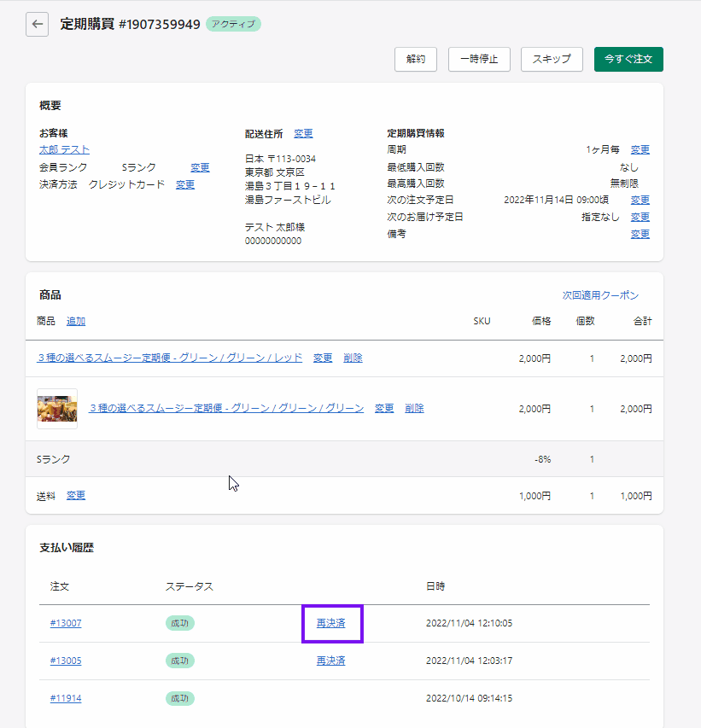Open customer link 太郎 テスト

pyautogui.click(x=64, y=150)
